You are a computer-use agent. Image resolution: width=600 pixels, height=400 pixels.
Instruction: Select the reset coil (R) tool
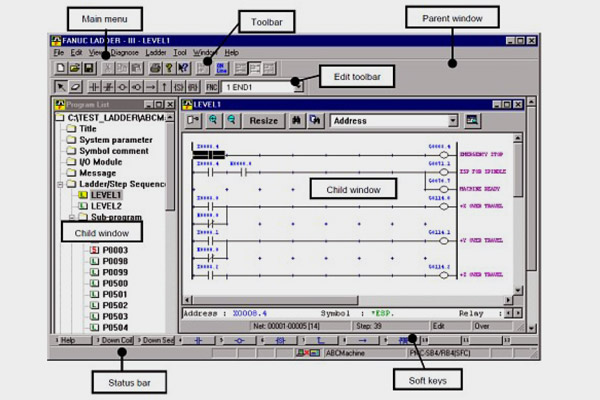pyautogui.click(x=193, y=87)
